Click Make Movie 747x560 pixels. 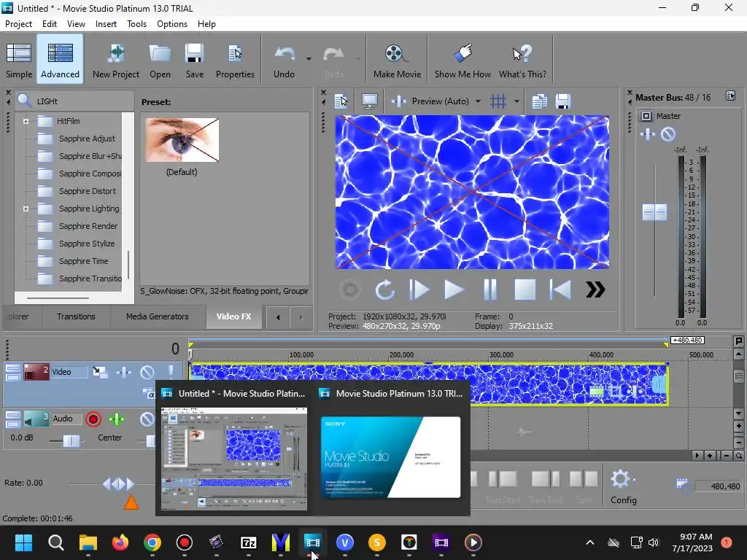[x=397, y=60]
